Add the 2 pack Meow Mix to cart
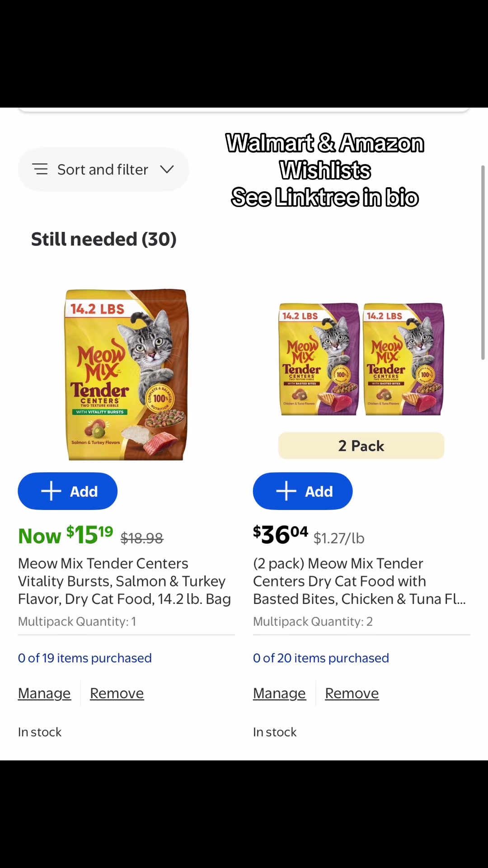This screenshot has width=488, height=868. 303,491
